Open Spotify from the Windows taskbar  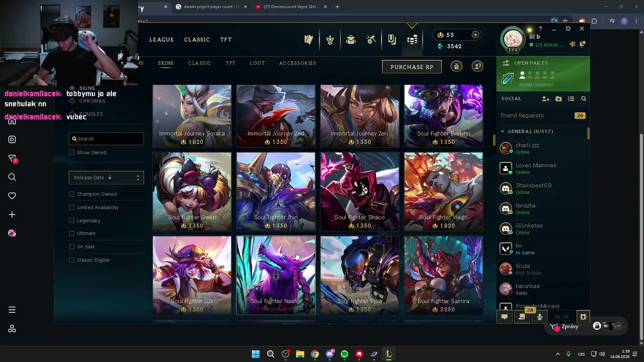(x=344, y=354)
